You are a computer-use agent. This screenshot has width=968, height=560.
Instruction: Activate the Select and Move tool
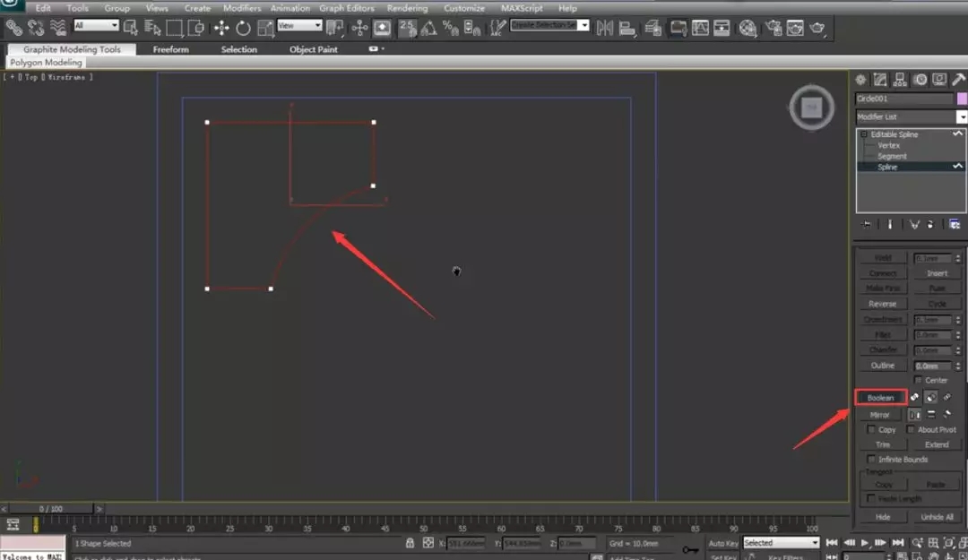[221, 28]
